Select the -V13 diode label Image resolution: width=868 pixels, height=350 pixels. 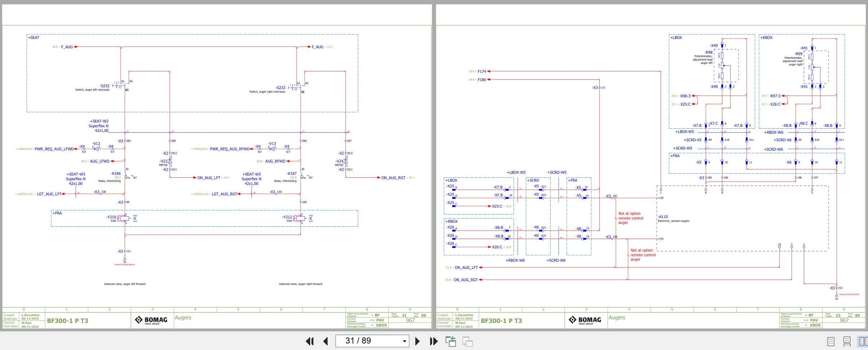(x=272, y=143)
